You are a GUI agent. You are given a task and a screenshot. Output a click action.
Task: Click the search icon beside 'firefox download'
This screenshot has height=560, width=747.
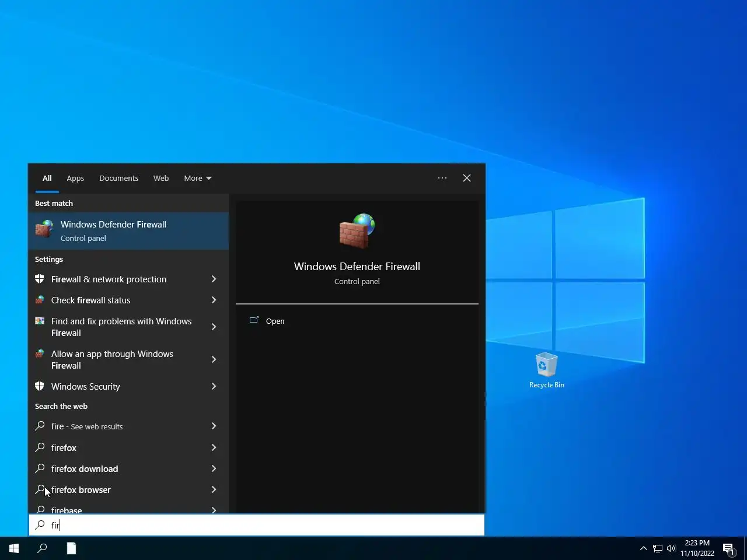pos(40,468)
